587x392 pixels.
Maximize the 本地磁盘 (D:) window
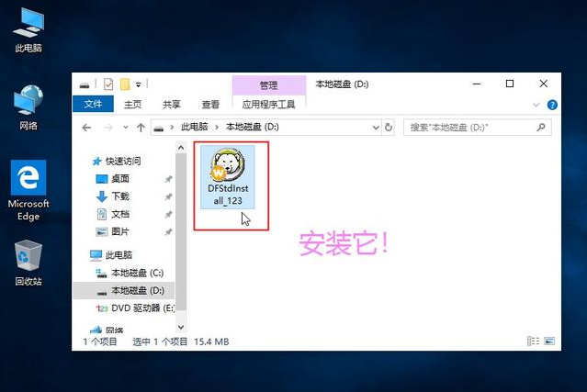point(510,84)
